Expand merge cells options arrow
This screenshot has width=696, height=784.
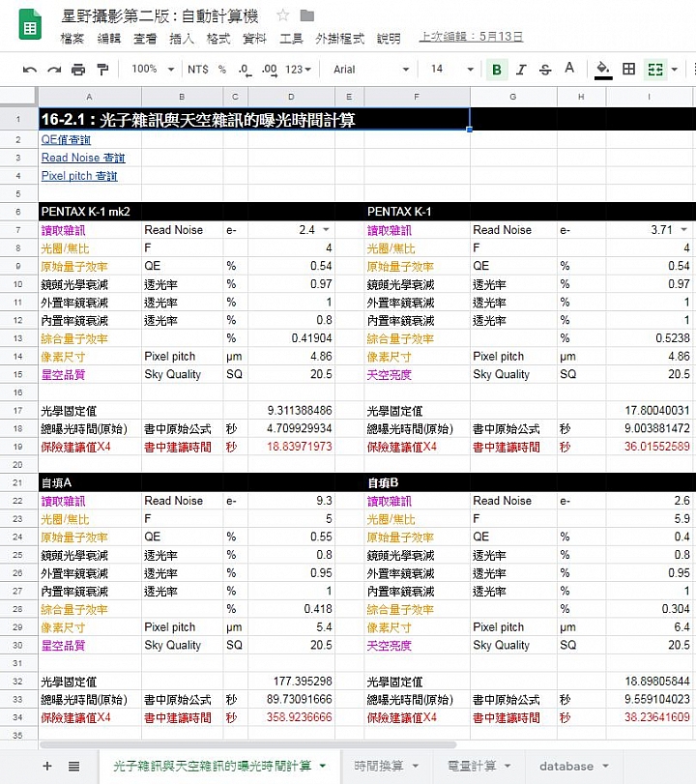pos(675,70)
